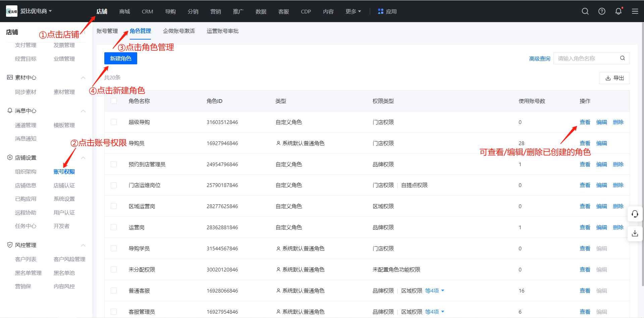Collapse the 风控管理 sidebar section
The image size is (644, 318).
(x=83, y=245)
